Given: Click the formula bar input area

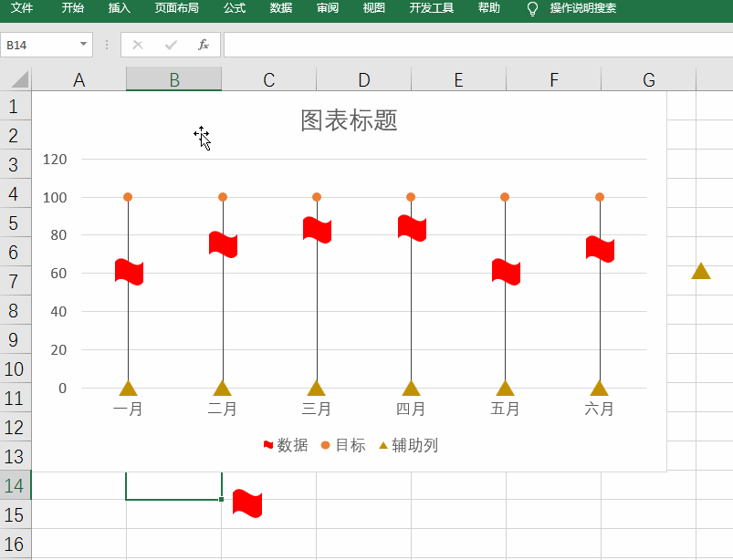Looking at the screenshot, I should (477, 45).
